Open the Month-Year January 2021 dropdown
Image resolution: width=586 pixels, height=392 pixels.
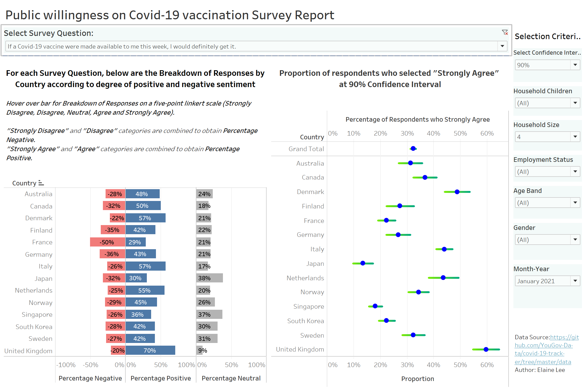point(575,281)
